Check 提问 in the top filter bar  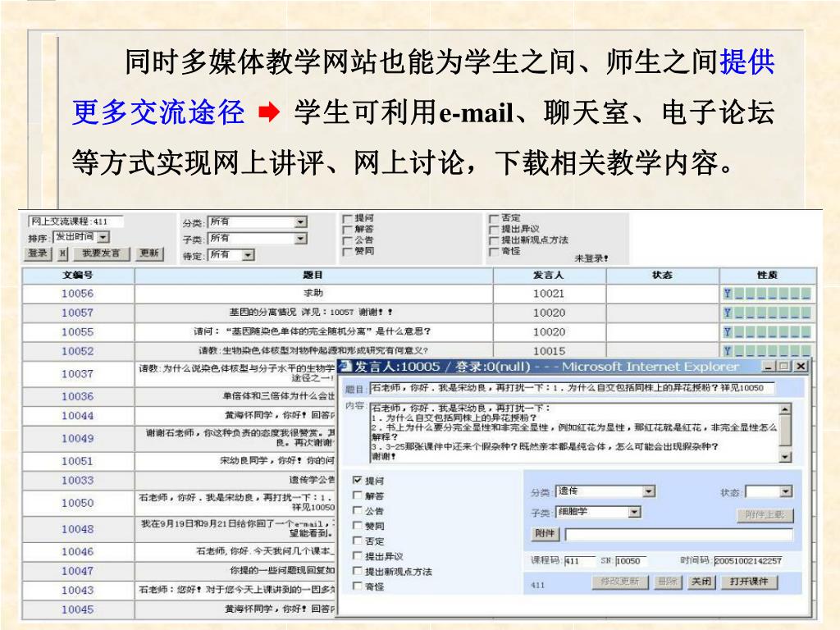coord(347,218)
